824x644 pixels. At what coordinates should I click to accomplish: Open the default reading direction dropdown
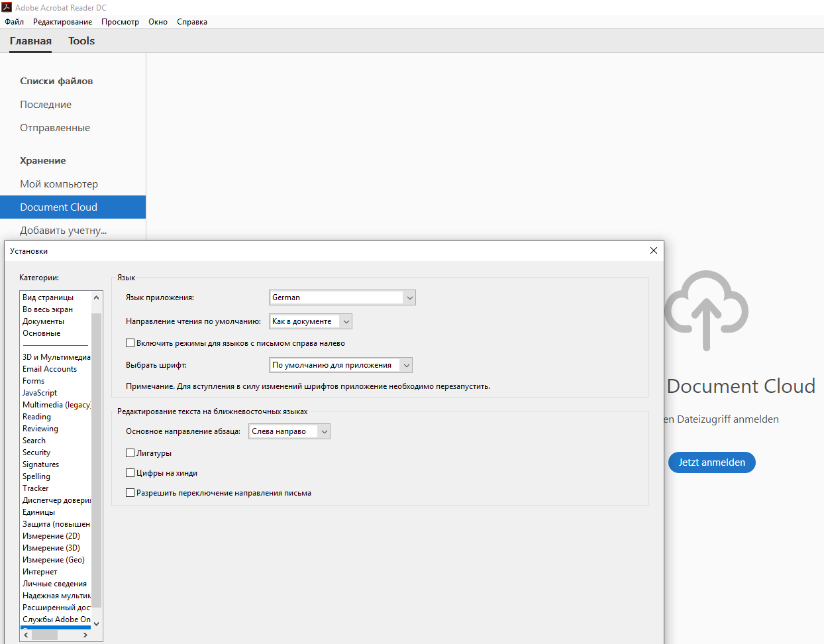[x=311, y=321]
